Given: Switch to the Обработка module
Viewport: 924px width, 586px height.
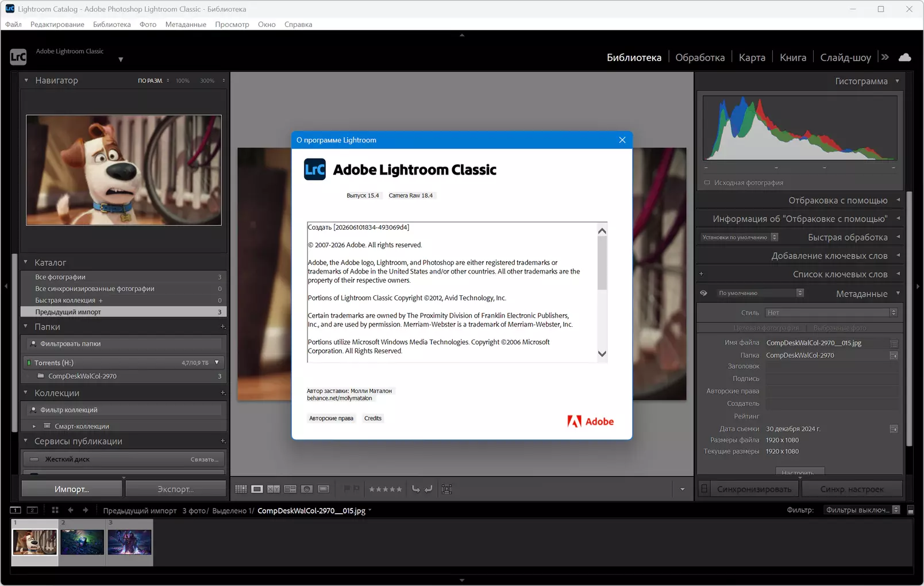Looking at the screenshot, I should [700, 57].
